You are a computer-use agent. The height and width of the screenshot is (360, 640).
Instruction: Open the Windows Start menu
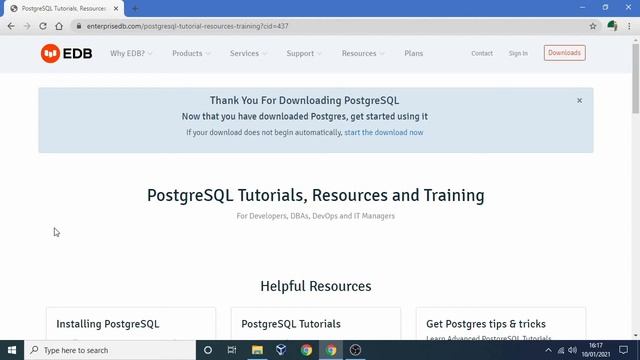coord(12,350)
